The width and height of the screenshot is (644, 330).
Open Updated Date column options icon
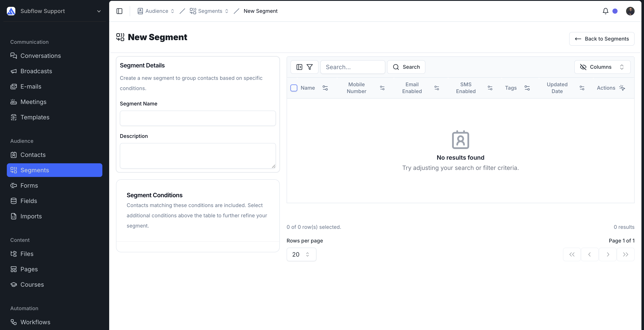[x=582, y=88]
